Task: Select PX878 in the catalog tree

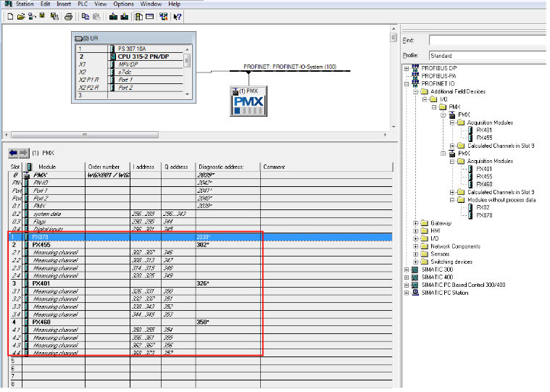Action: pos(484,215)
